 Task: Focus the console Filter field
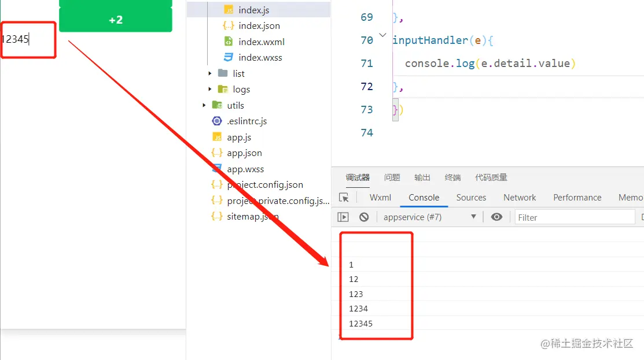[x=575, y=217]
